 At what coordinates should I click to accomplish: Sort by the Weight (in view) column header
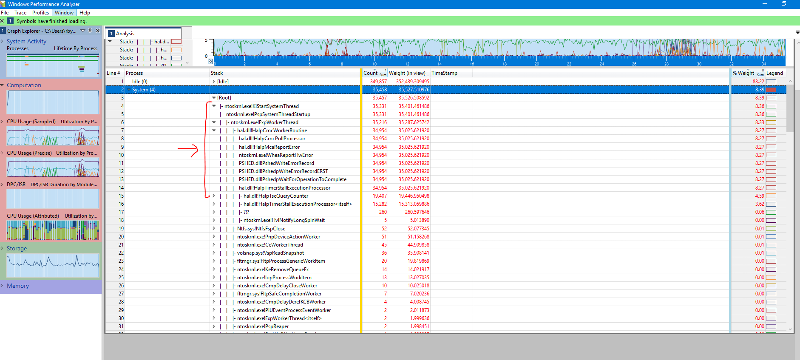point(408,73)
